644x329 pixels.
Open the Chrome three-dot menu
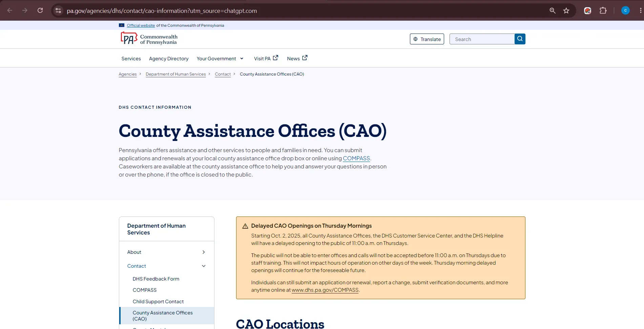(640, 11)
